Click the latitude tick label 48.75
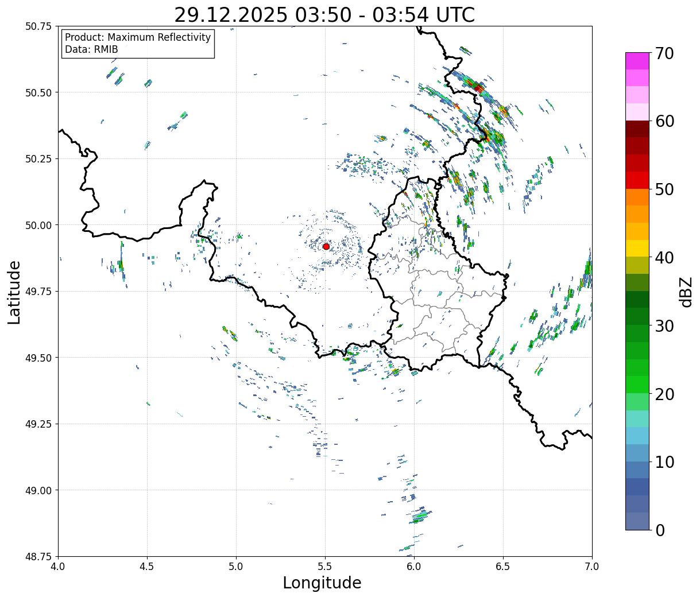This screenshot has width=700, height=597. tap(38, 556)
